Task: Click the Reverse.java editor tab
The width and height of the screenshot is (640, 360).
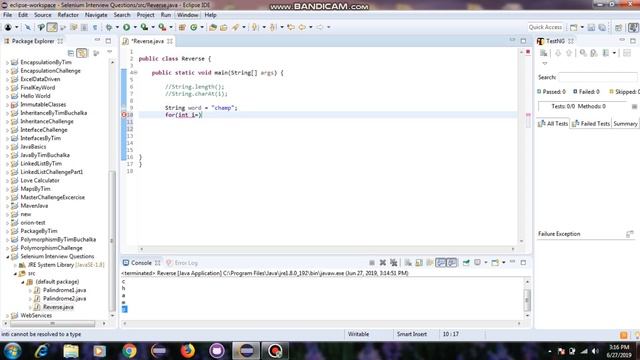Action: tap(148, 41)
